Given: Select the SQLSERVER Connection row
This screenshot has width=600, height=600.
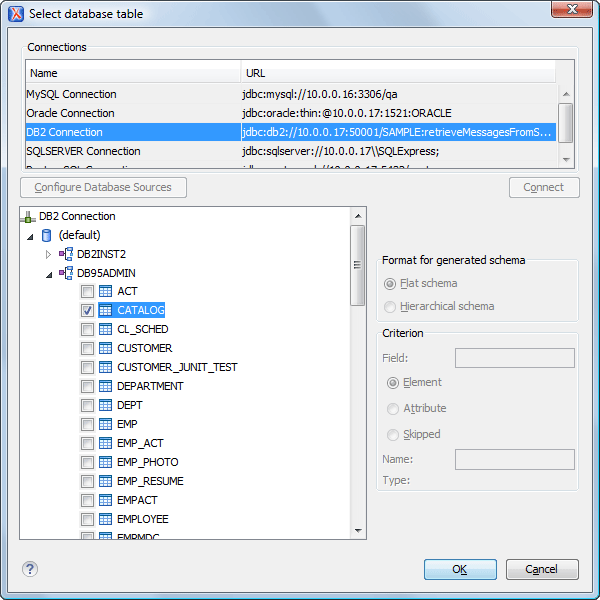Looking at the screenshot, I should [291, 151].
